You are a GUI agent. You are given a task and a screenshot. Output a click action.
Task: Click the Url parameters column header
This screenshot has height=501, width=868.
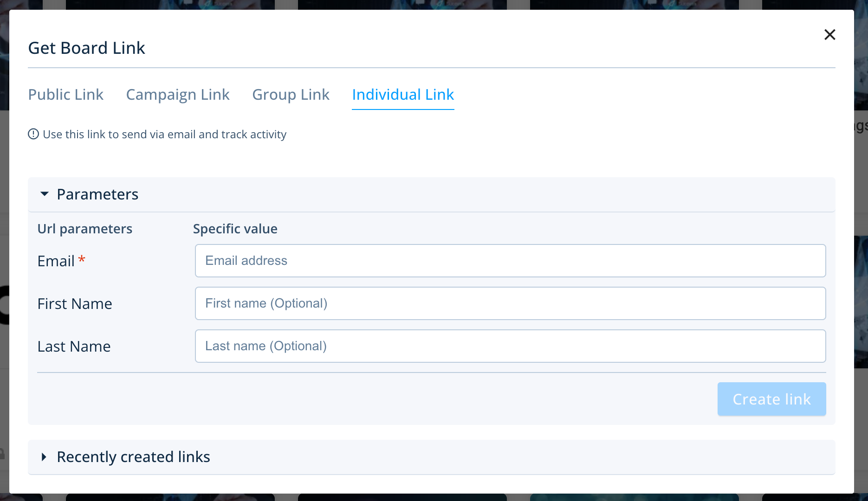[x=85, y=229]
